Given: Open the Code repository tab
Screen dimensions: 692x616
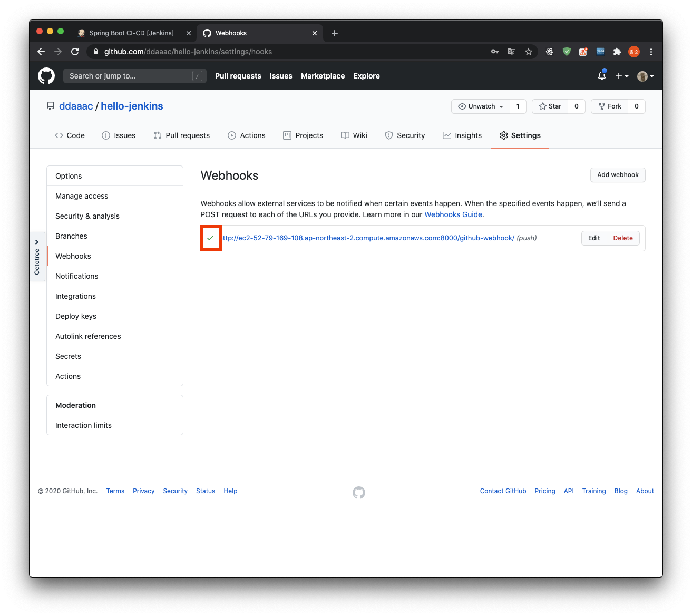Looking at the screenshot, I should coord(70,135).
